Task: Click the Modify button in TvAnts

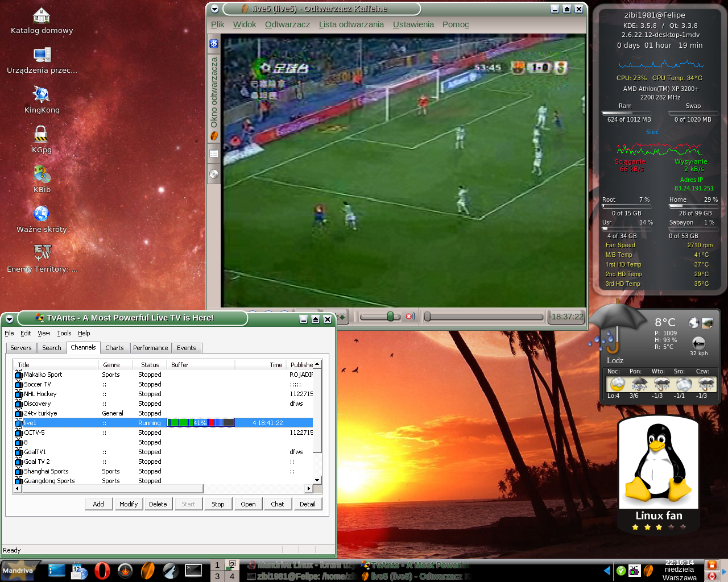Action: [129, 504]
